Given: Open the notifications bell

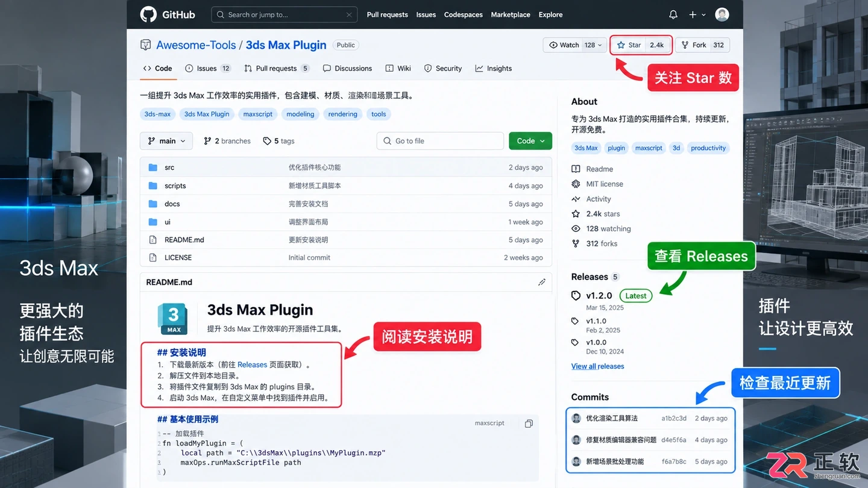Looking at the screenshot, I should coord(673,14).
